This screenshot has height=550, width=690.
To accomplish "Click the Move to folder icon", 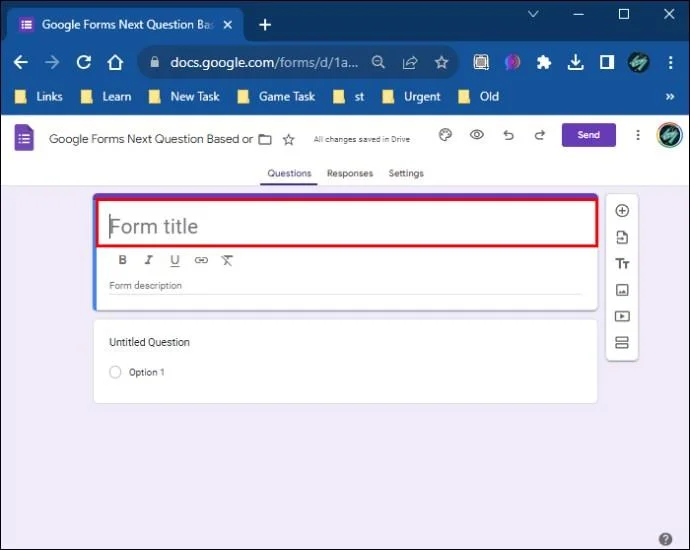I will pyautogui.click(x=265, y=139).
